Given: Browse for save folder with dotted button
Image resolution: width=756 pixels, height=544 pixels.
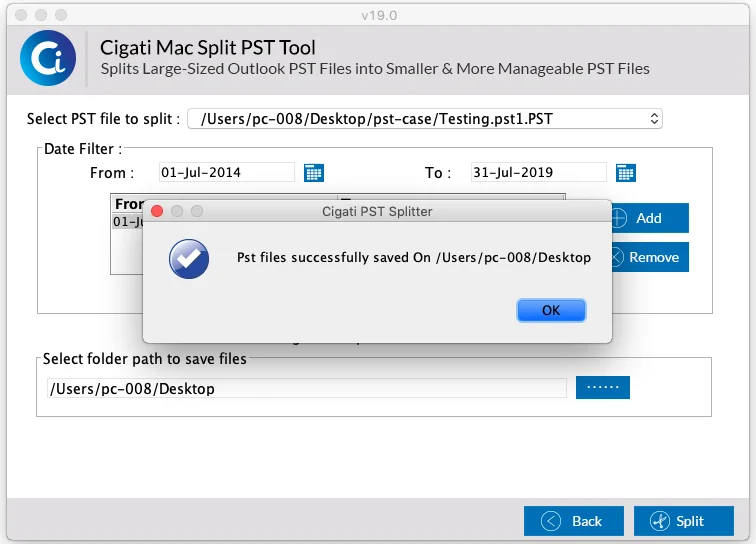Looking at the screenshot, I should (x=603, y=387).
